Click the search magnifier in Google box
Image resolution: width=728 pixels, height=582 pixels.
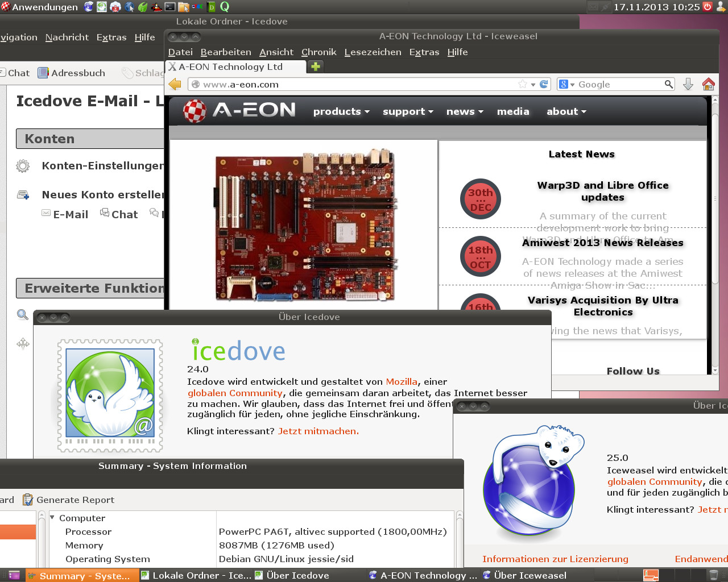668,85
